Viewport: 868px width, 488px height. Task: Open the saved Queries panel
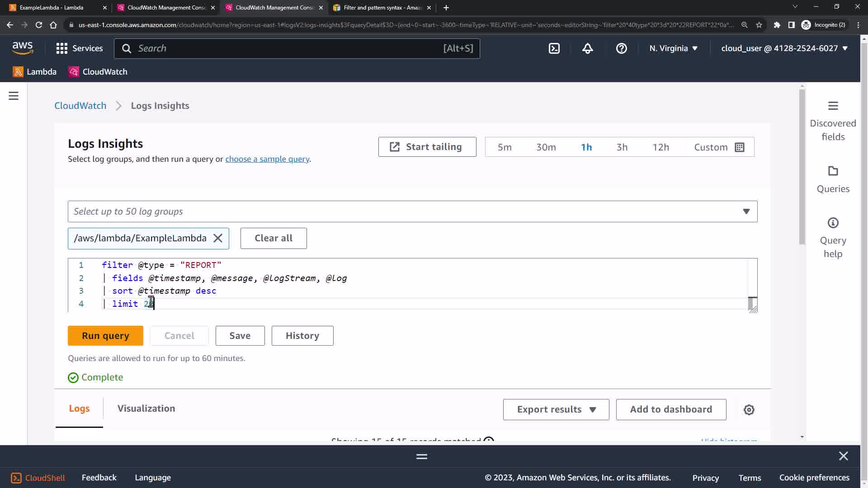(x=832, y=179)
